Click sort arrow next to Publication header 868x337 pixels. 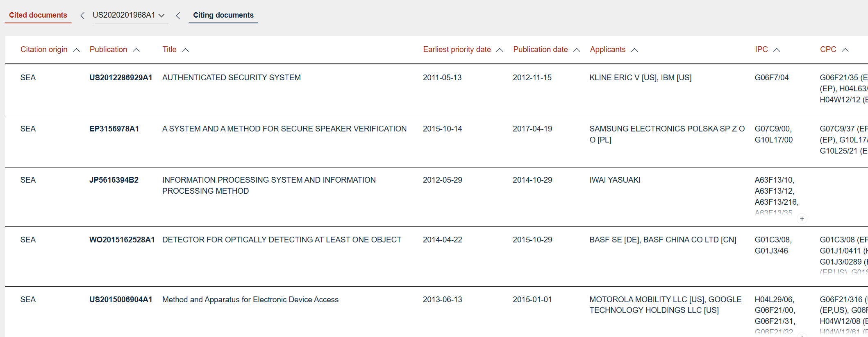[x=136, y=50]
